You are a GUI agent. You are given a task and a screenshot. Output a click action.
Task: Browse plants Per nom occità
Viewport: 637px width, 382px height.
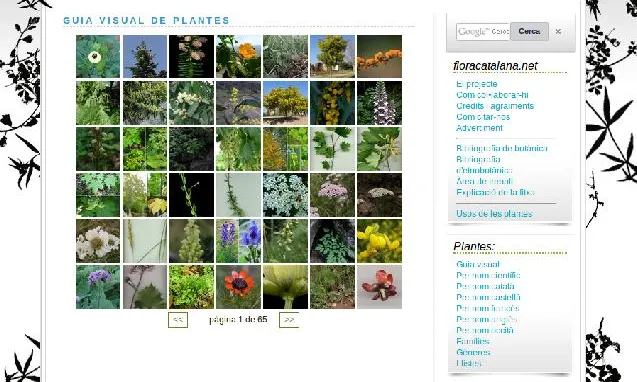(485, 330)
